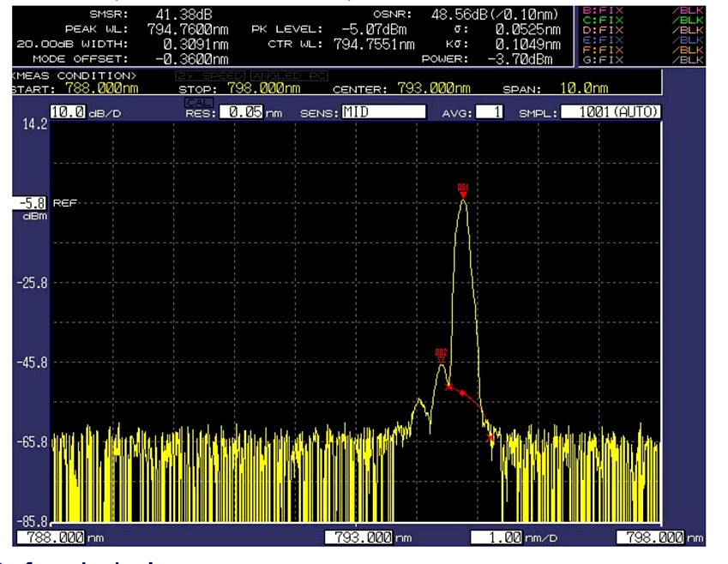Click the -5.8 REF level box
Screen dimensions: 728x564
(30, 203)
